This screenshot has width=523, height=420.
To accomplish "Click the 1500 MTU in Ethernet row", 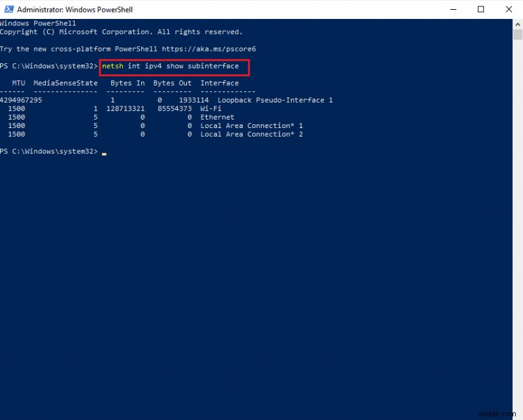I will 17,118.
